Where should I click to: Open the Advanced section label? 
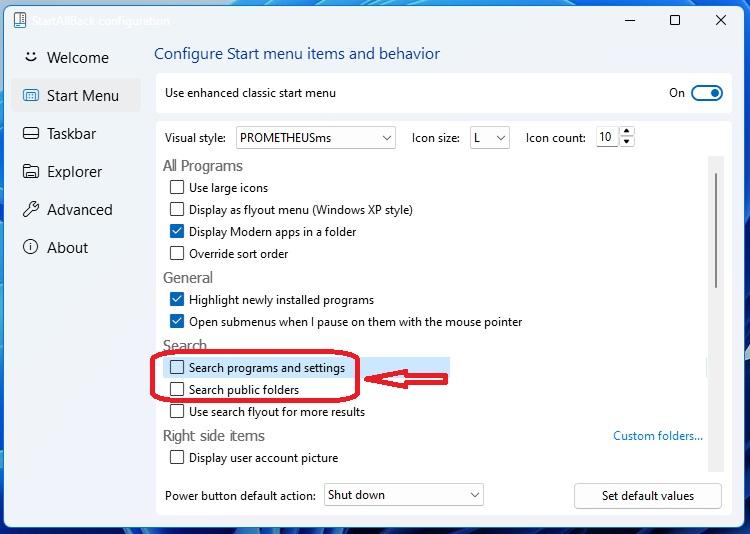point(79,210)
